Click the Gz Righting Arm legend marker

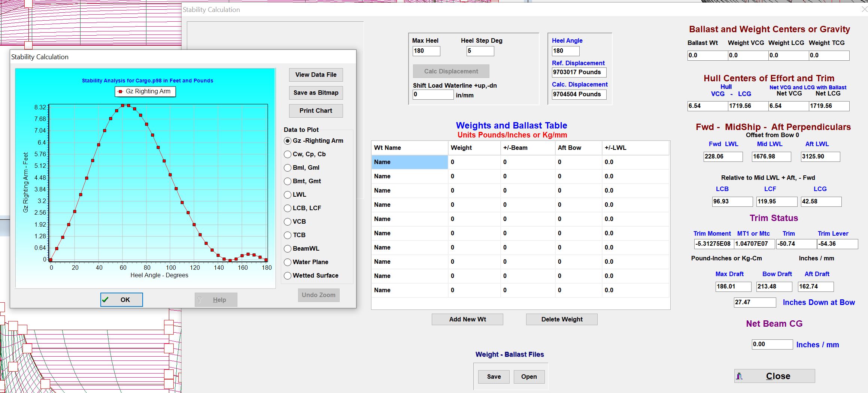[x=120, y=91]
